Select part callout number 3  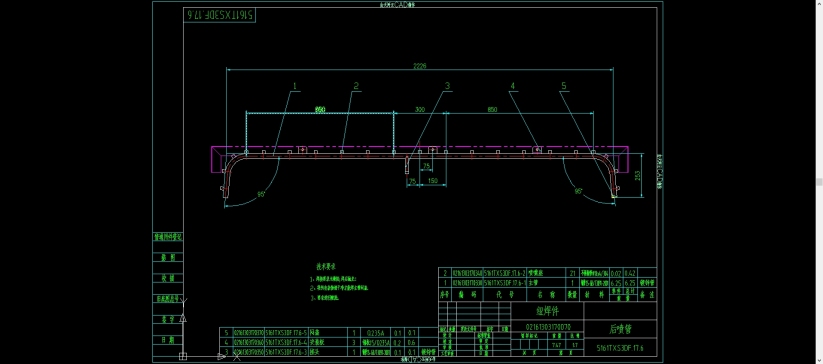(447, 86)
